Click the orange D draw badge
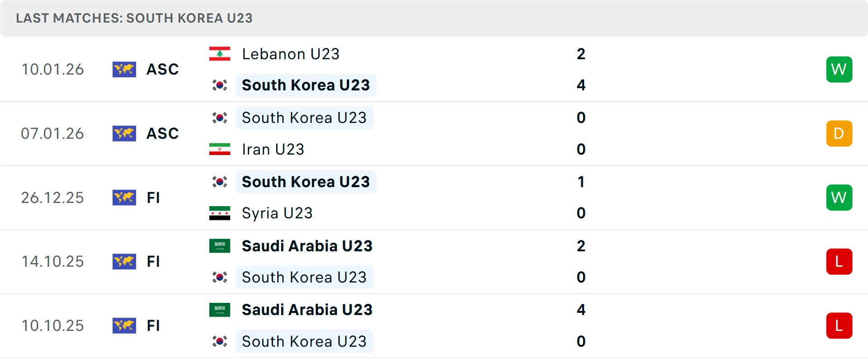Screen dimensions: 868x358 (x=839, y=133)
